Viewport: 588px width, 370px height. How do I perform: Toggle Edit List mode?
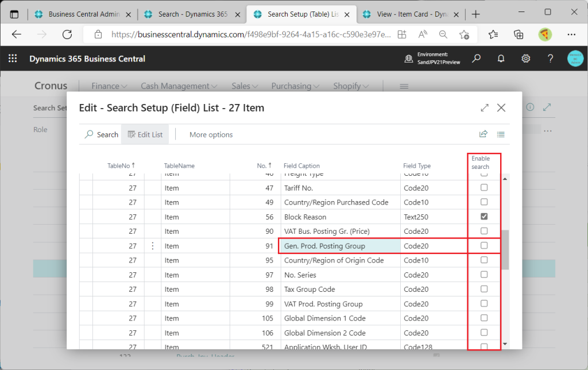tap(145, 134)
